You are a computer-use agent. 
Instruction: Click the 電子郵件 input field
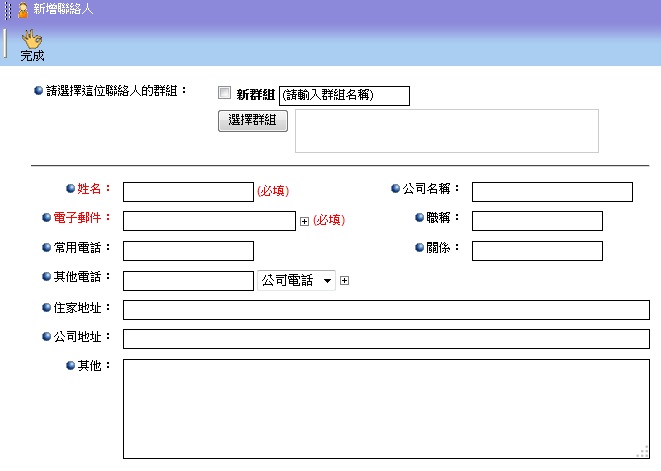(209, 221)
